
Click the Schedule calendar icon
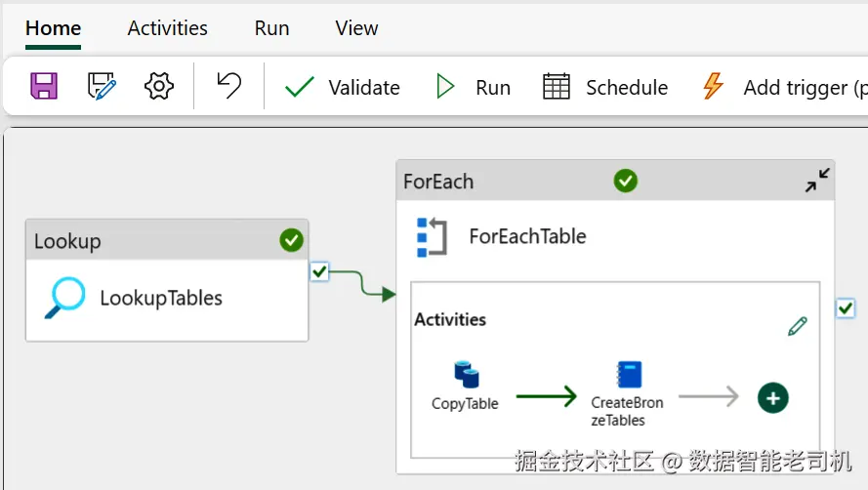coord(557,87)
